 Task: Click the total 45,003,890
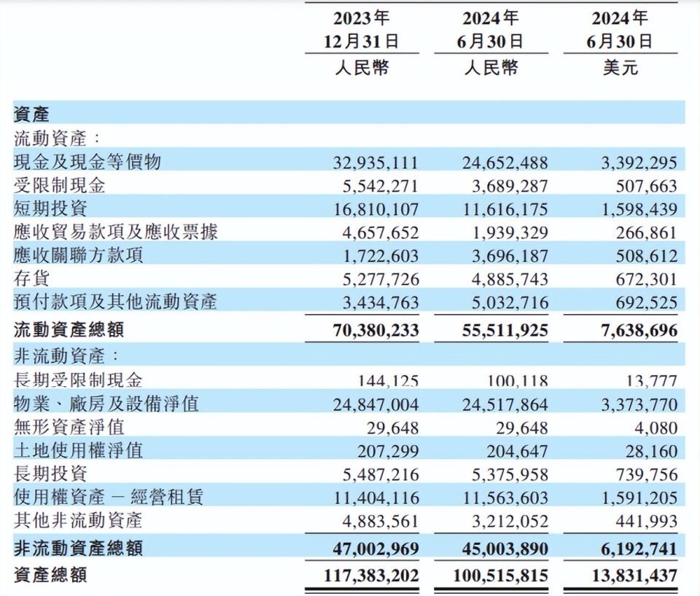[505, 549]
